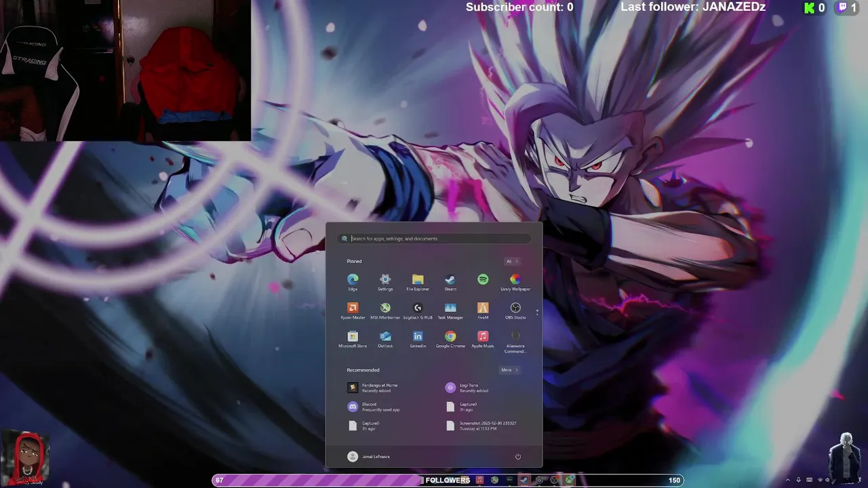The height and width of the screenshot is (488, 868).
Task: Click the microphone icon in system tray
Action: pyautogui.click(x=799, y=480)
